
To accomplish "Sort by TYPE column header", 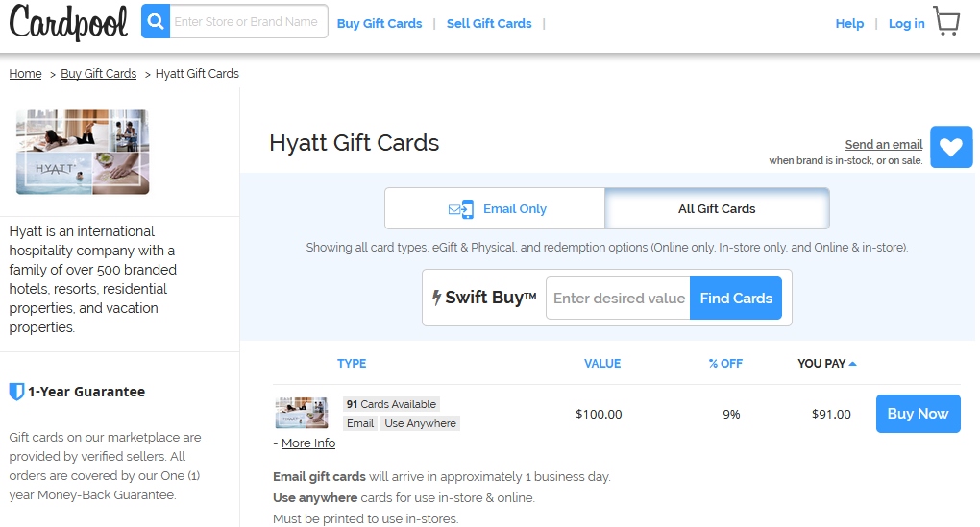I will pos(352,364).
